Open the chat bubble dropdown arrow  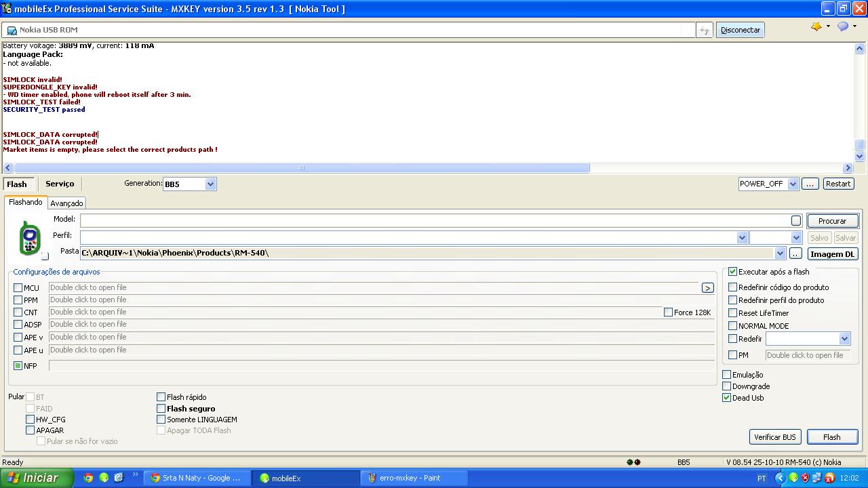(x=854, y=26)
